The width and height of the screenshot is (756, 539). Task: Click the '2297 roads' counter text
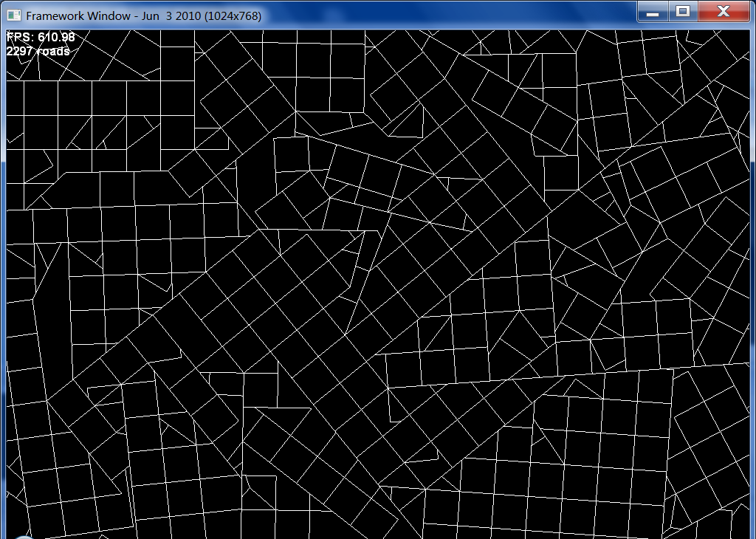point(38,51)
